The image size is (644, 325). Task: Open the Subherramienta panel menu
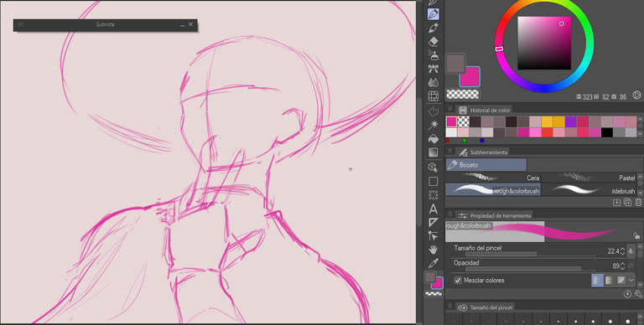[x=449, y=152]
